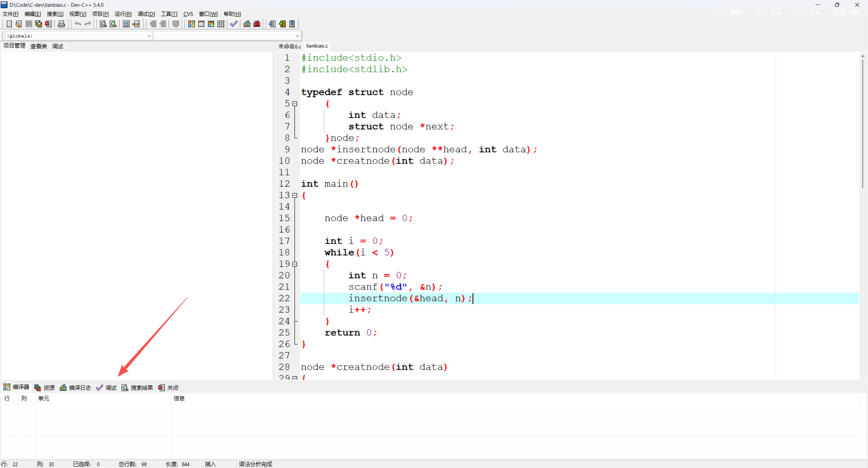Click the Rebuild All icon
Image resolution: width=868 pixels, height=468 pixels.
[x=221, y=24]
